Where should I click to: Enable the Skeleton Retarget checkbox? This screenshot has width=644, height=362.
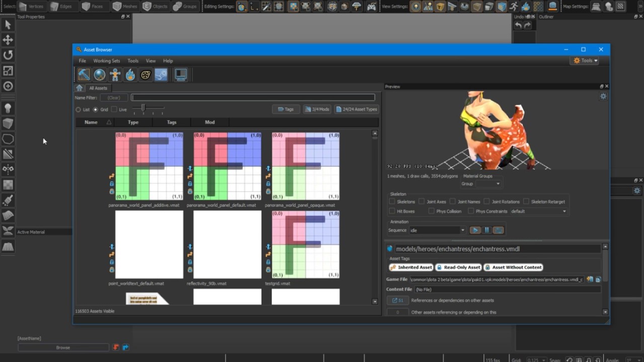[526, 202]
